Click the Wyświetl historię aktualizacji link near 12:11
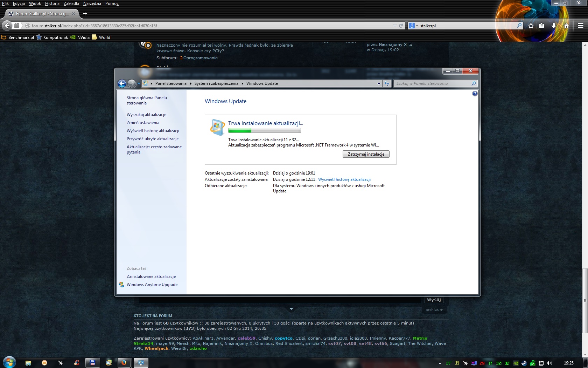 tap(344, 179)
